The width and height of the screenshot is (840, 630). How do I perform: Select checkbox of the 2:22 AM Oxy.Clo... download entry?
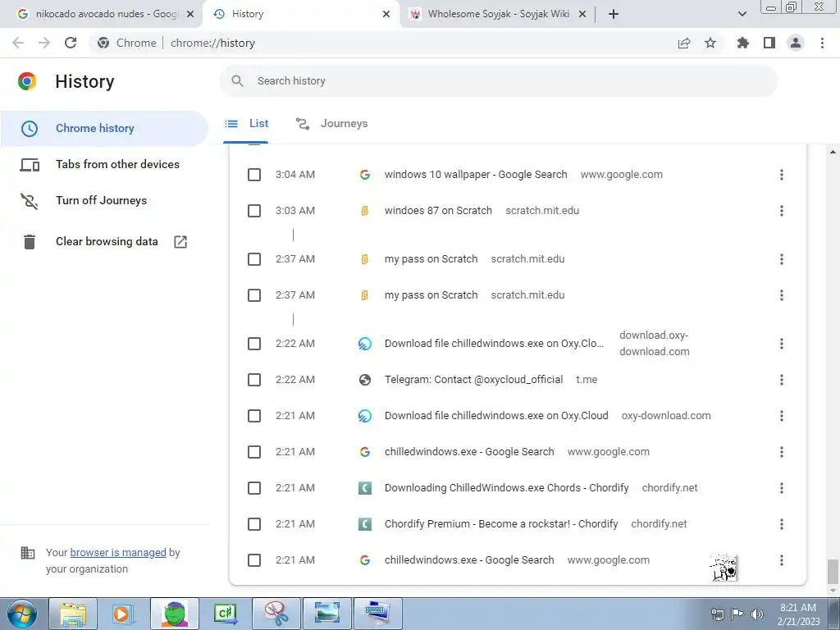coord(254,344)
